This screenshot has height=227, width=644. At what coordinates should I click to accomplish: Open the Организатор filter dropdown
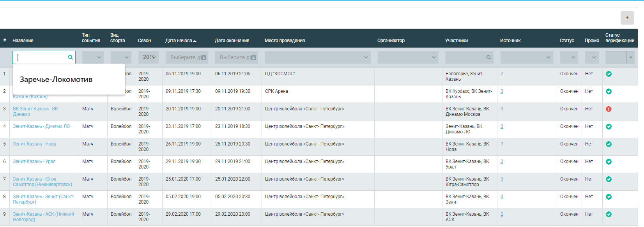[x=408, y=57]
